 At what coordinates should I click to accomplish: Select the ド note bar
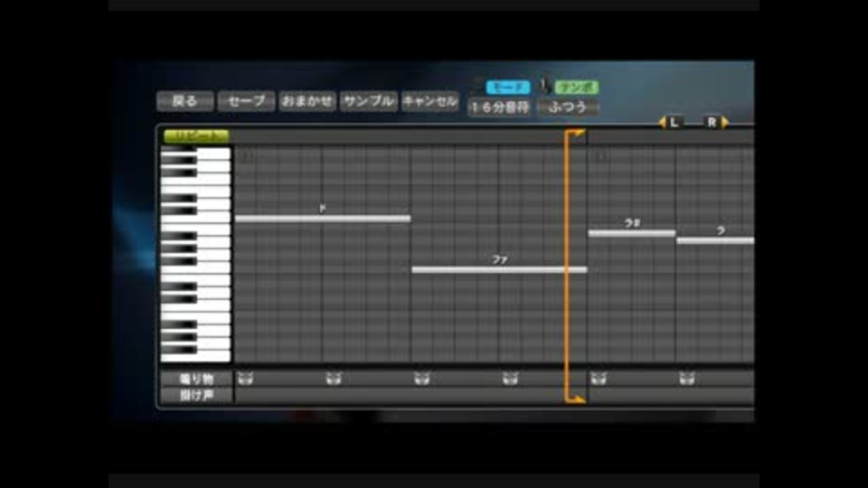point(323,219)
